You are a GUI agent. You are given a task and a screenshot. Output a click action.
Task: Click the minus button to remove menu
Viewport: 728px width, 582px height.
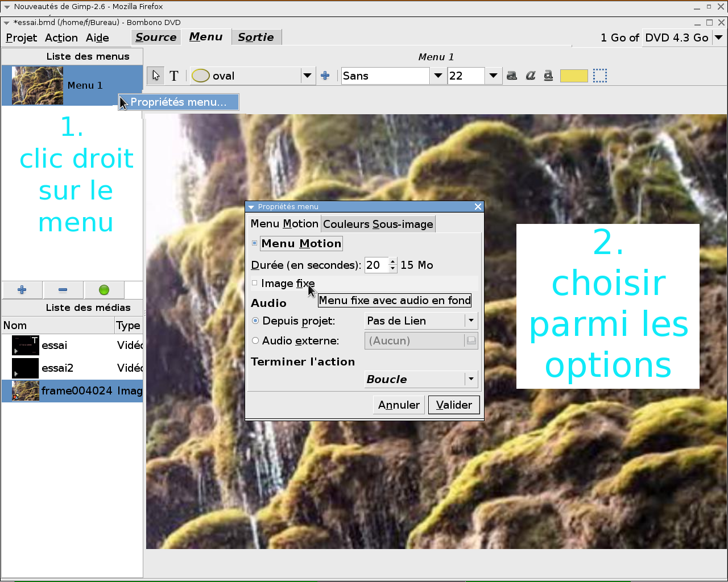click(x=63, y=290)
